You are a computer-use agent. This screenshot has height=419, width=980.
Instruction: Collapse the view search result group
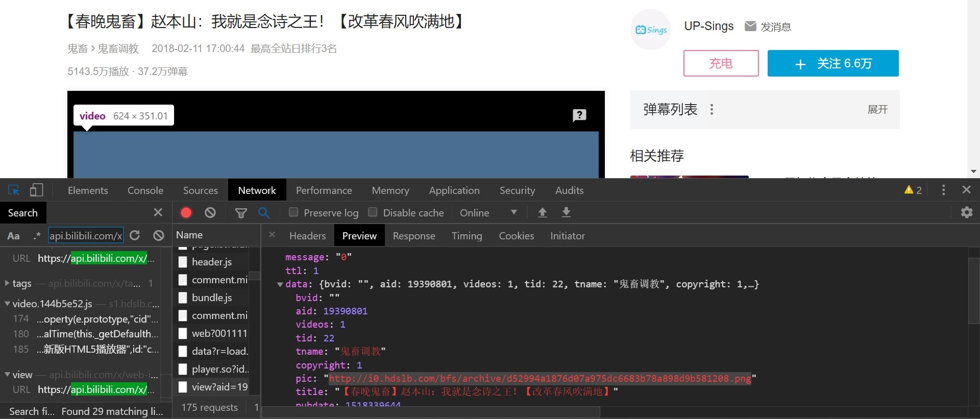(7, 375)
